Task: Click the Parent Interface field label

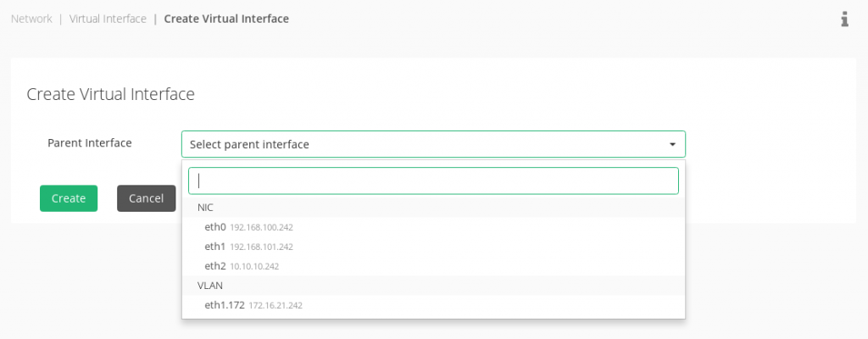Action: click(90, 143)
